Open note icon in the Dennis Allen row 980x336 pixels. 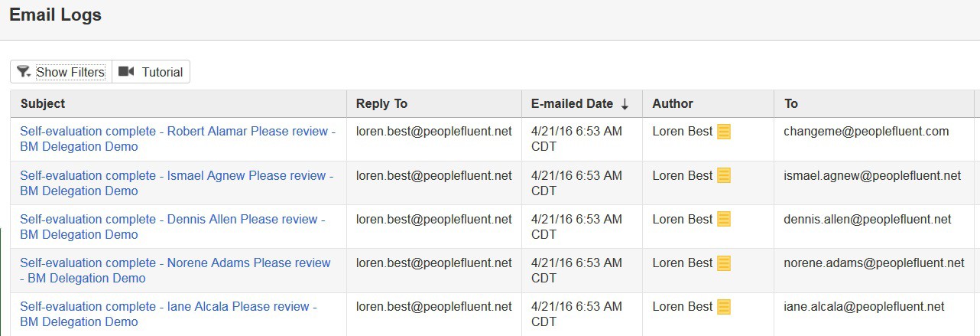(x=724, y=219)
